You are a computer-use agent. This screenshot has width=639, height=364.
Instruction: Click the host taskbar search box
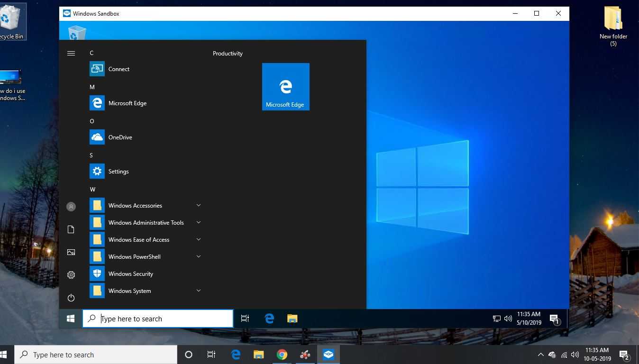click(96, 355)
